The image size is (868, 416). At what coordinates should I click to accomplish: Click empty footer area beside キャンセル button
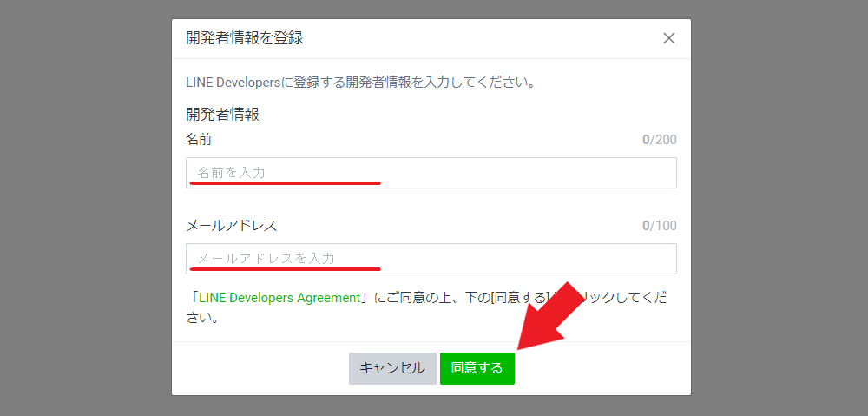(260, 368)
